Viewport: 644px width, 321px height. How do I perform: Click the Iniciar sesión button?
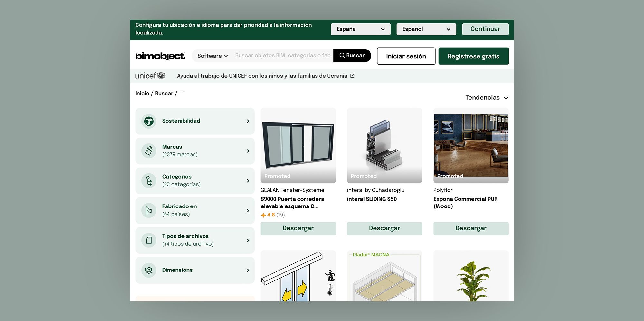(x=406, y=56)
